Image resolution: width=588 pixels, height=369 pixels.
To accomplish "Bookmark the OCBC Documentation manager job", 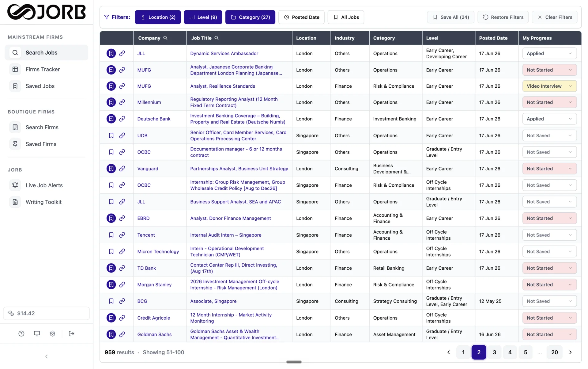I will point(111,152).
